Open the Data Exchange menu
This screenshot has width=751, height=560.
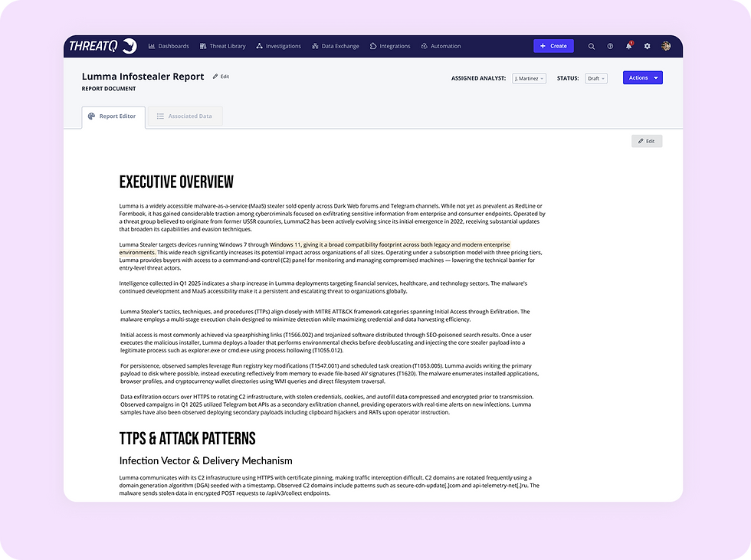tap(336, 46)
